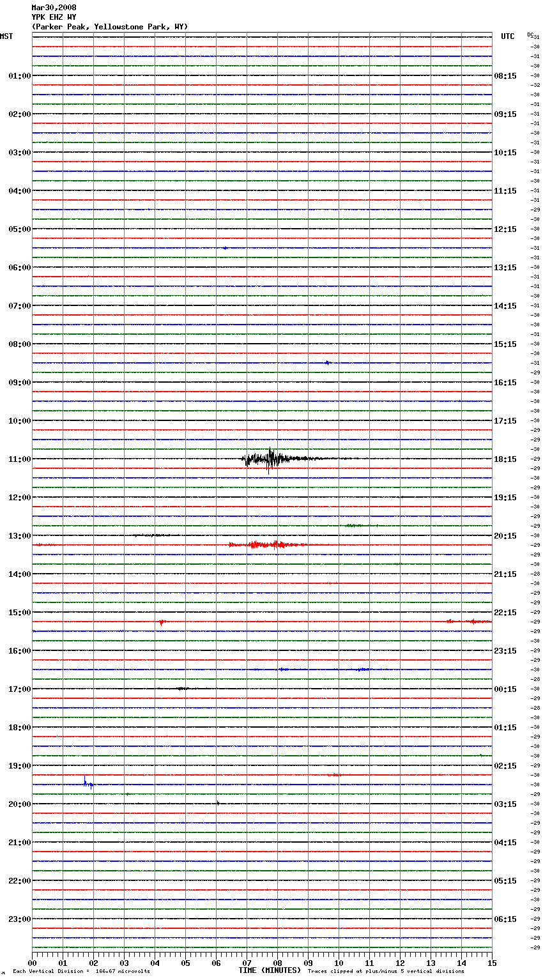This screenshot has width=543, height=980.
Task: Click the DC offset column header
Action: click(530, 34)
